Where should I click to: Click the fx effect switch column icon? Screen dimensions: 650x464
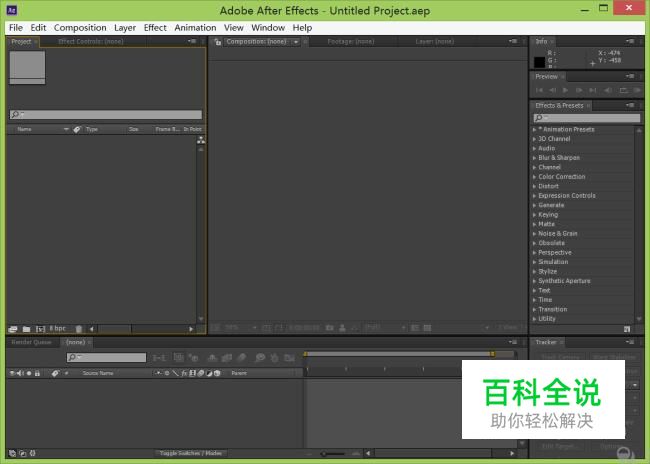184,373
